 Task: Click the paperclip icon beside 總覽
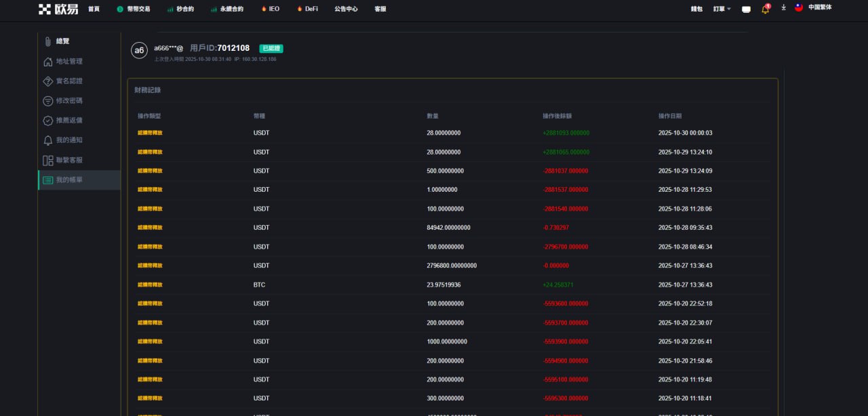point(47,41)
